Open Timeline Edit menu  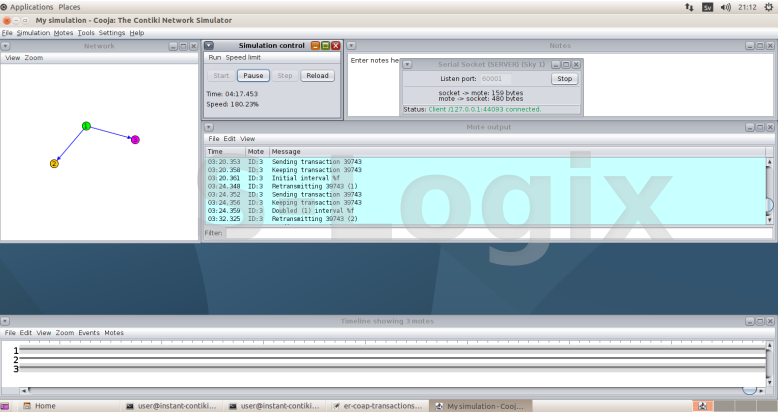[x=26, y=333]
